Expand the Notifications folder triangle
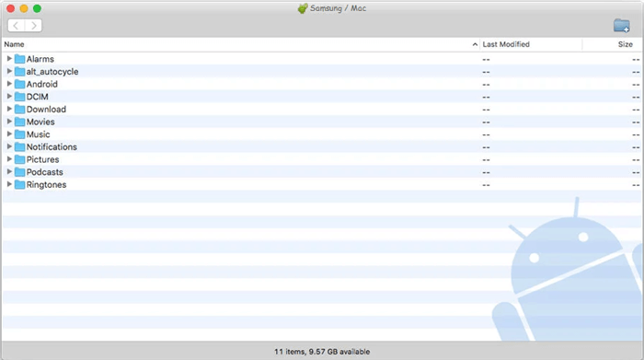This screenshot has height=360, width=644. tap(9, 146)
